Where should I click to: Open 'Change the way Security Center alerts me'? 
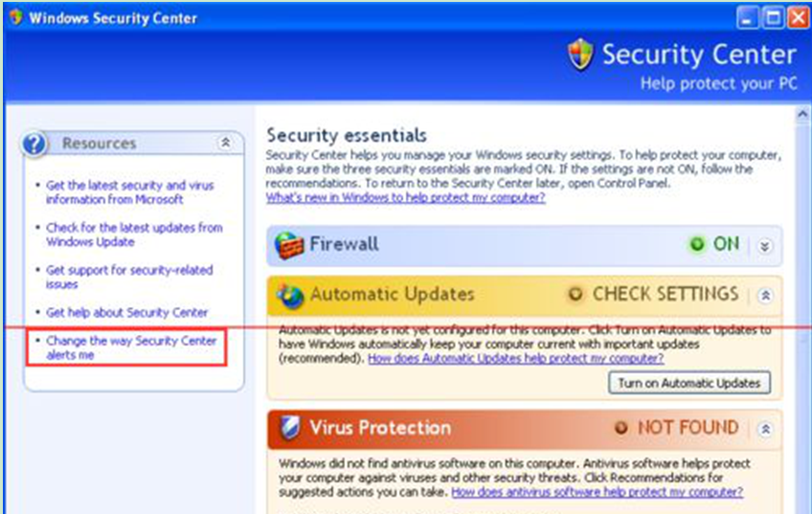pyautogui.click(x=131, y=347)
